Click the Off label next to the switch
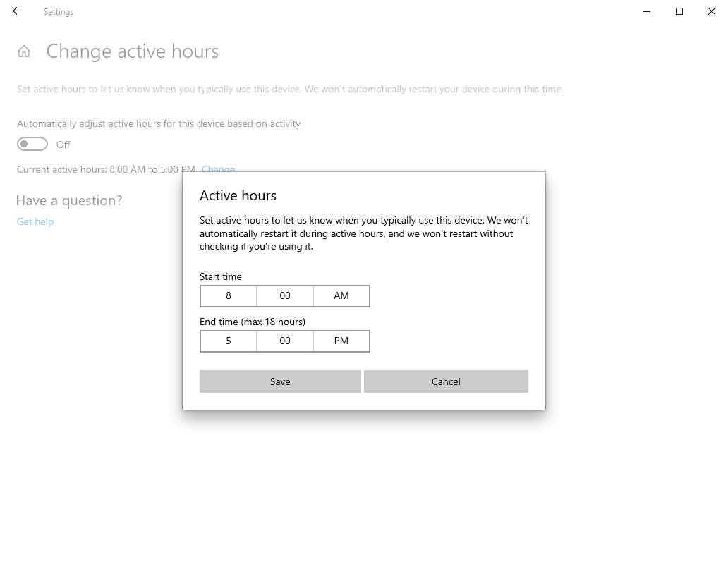Viewport: 728px width, 581px height. point(63,144)
